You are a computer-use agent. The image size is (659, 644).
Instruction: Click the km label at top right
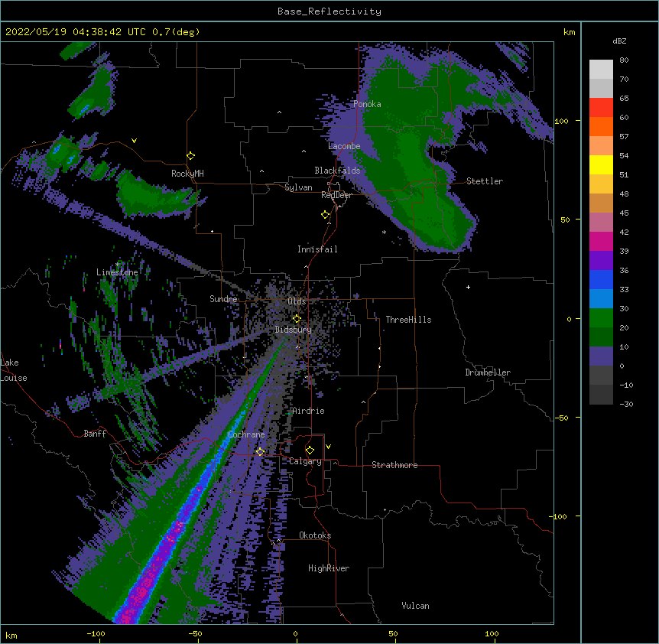(x=569, y=32)
